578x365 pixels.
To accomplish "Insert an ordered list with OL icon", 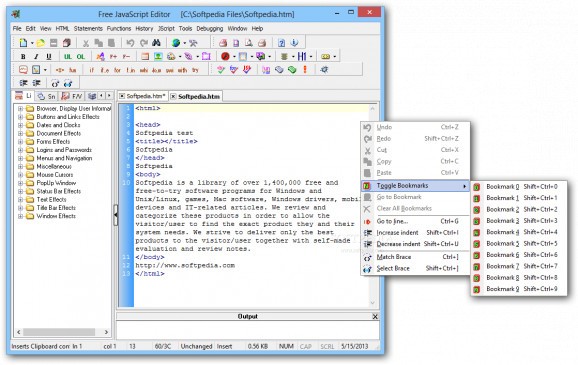I will pos(81,57).
